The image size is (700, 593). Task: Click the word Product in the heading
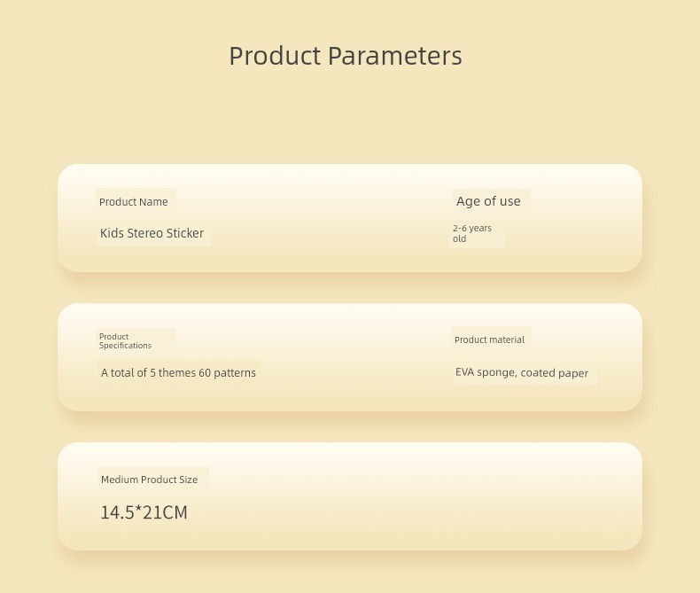tap(276, 56)
